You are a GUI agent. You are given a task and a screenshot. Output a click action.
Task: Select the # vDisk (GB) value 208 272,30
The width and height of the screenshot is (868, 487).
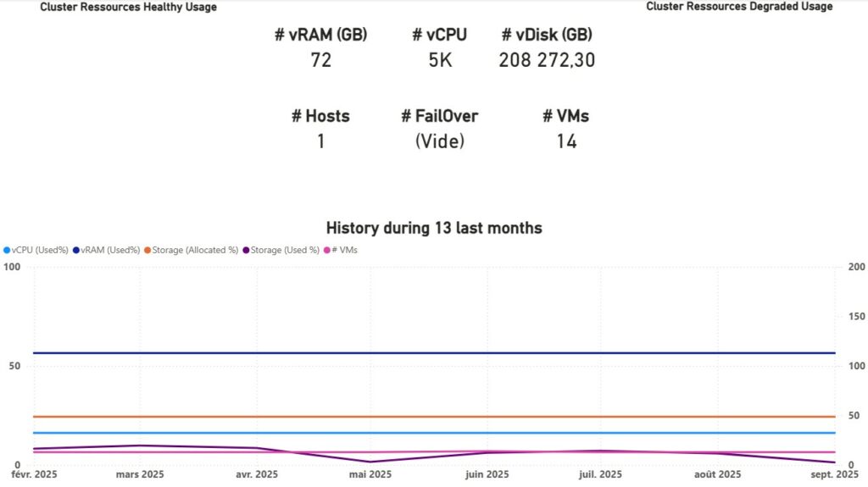click(547, 61)
